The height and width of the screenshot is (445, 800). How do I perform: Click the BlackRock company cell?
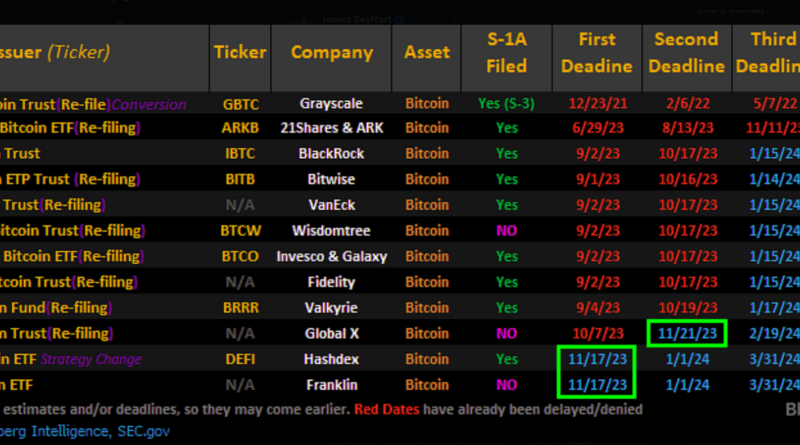tap(331, 154)
